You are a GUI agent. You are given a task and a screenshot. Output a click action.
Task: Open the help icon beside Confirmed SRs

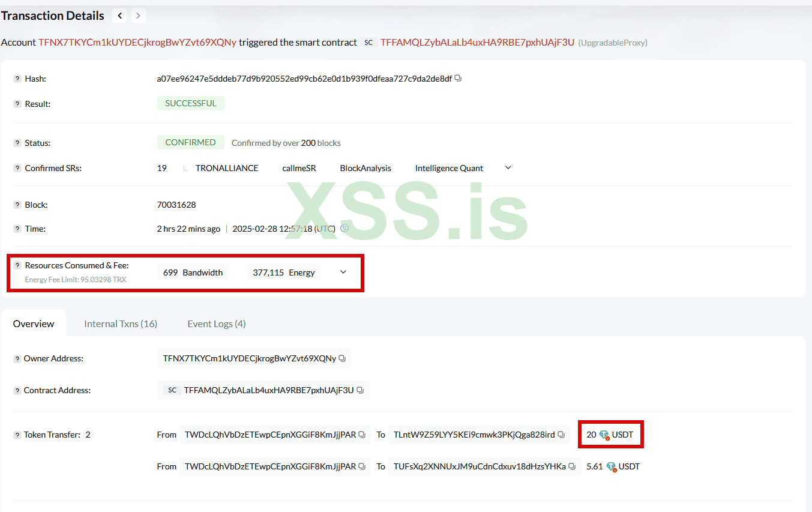[17, 168]
